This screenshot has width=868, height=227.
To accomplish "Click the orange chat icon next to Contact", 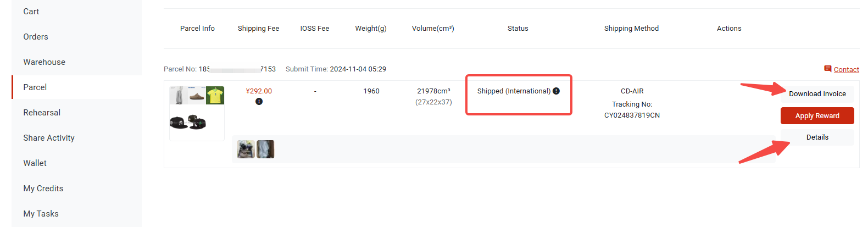I will click(827, 69).
